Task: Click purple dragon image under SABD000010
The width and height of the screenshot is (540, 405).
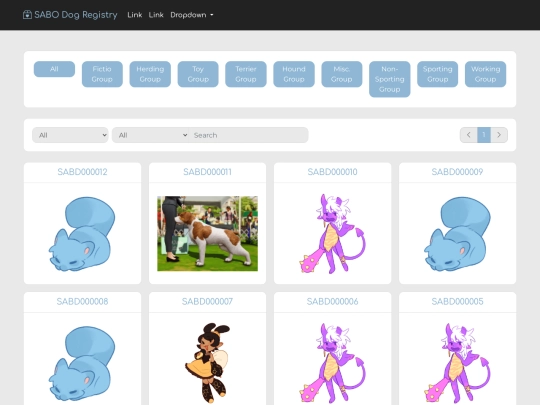Action: 332,234
